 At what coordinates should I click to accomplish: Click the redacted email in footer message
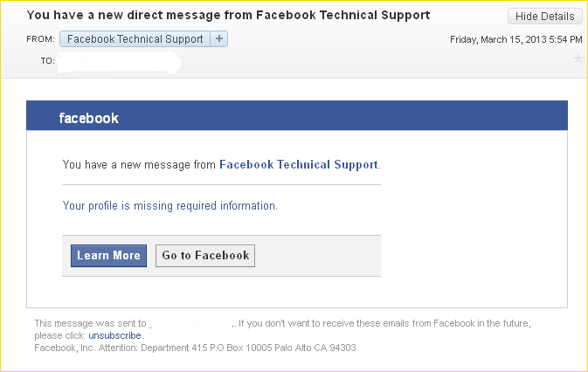click(190, 323)
